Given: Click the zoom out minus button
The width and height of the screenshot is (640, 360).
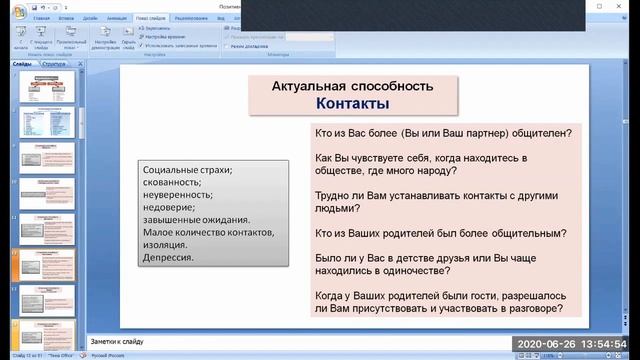Looking at the screenshot, I should click(x=559, y=356).
